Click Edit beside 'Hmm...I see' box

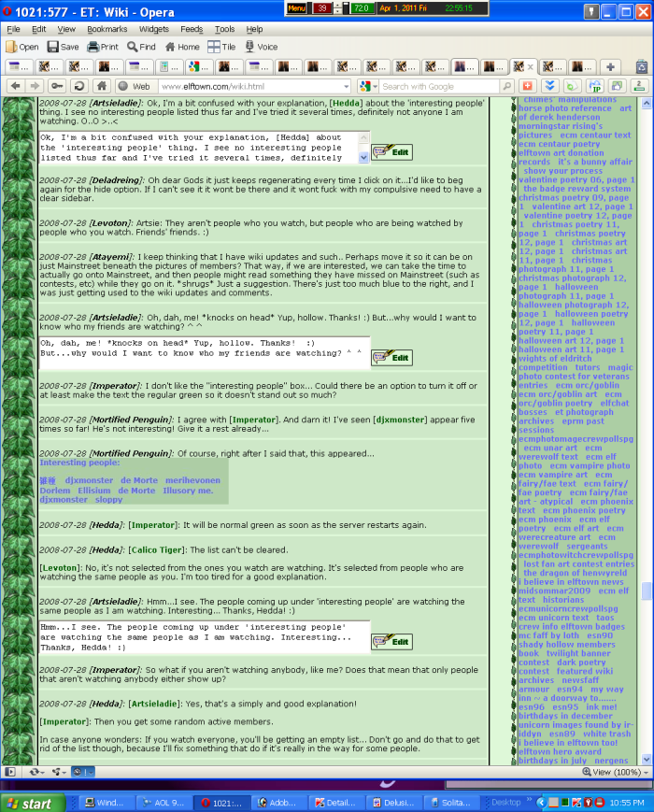click(392, 642)
